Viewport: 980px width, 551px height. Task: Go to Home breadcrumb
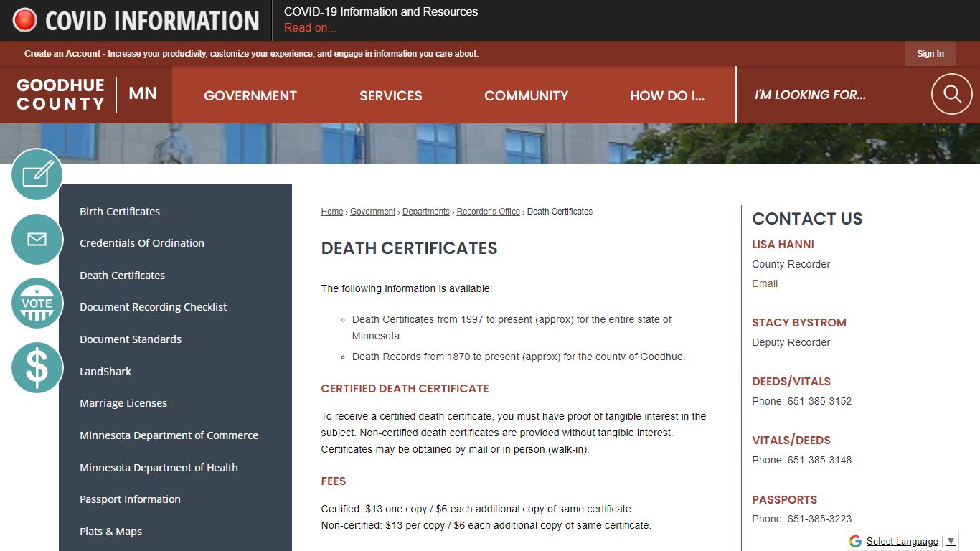332,212
